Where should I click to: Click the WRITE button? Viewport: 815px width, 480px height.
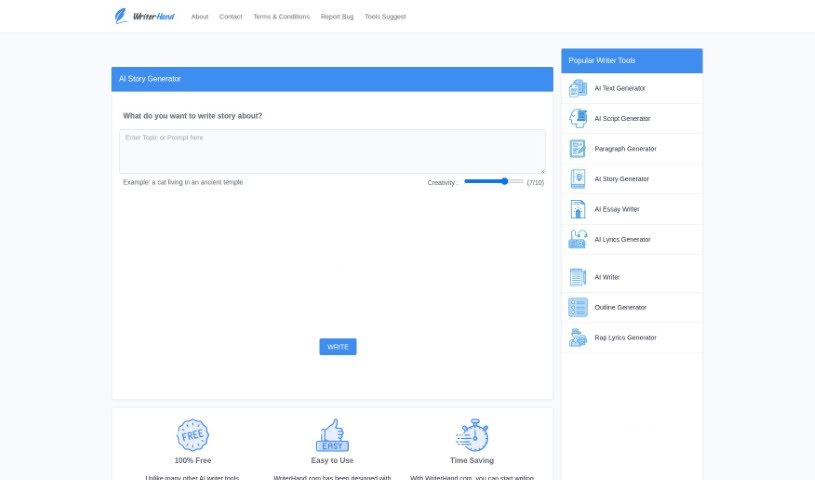(338, 347)
